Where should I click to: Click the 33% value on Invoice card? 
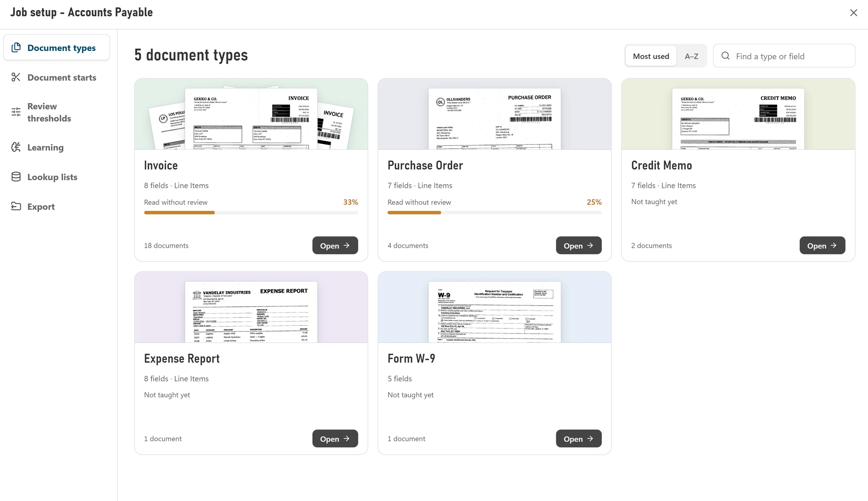[350, 202]
